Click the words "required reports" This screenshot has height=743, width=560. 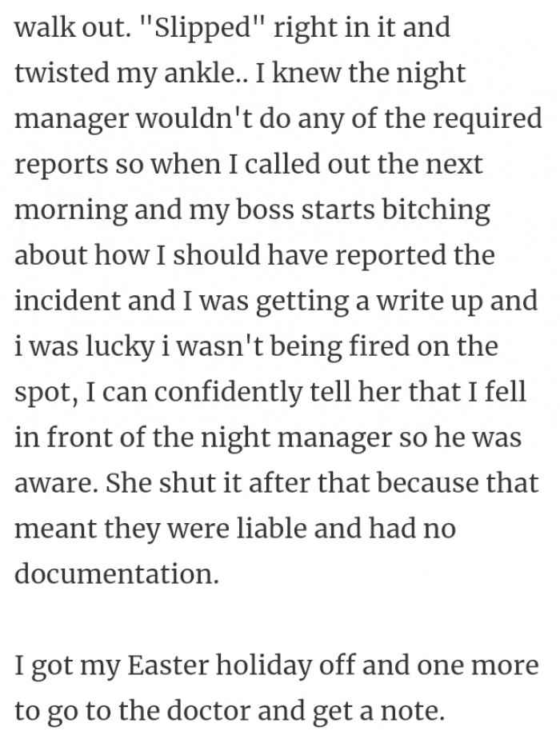click(278, 142)
